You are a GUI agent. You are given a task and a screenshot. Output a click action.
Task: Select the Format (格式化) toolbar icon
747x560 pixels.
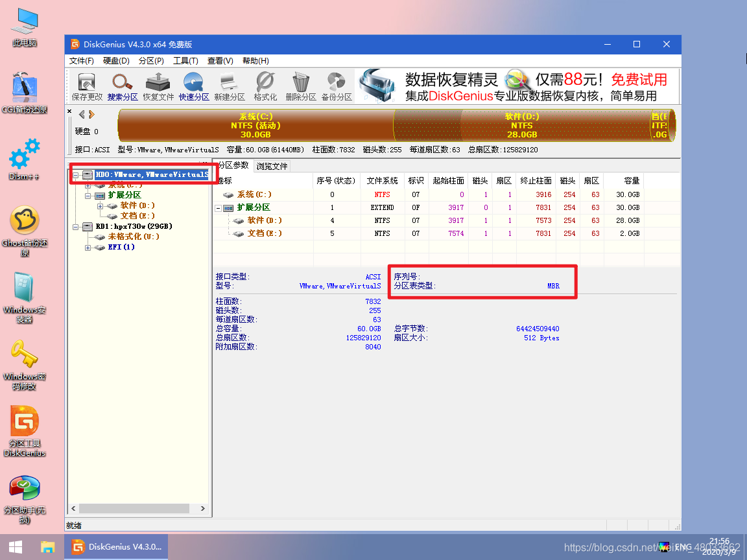coord(265,86)
